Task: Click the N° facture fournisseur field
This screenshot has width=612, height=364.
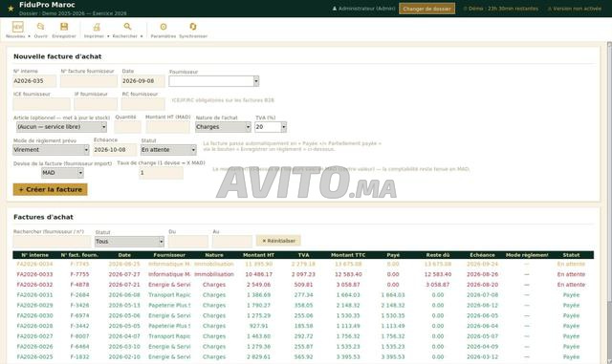Action: [x=89, y=81]
